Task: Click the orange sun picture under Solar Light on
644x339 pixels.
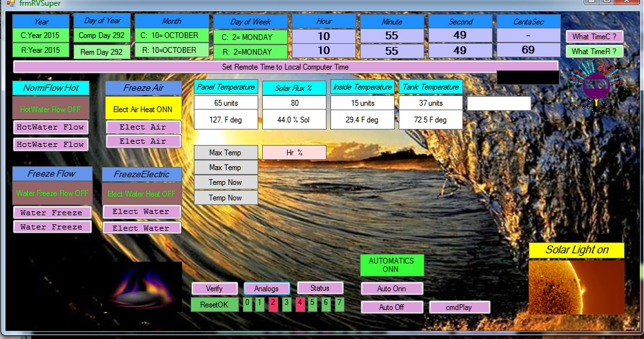Action: pyautogui.click(x=576, y=287)
